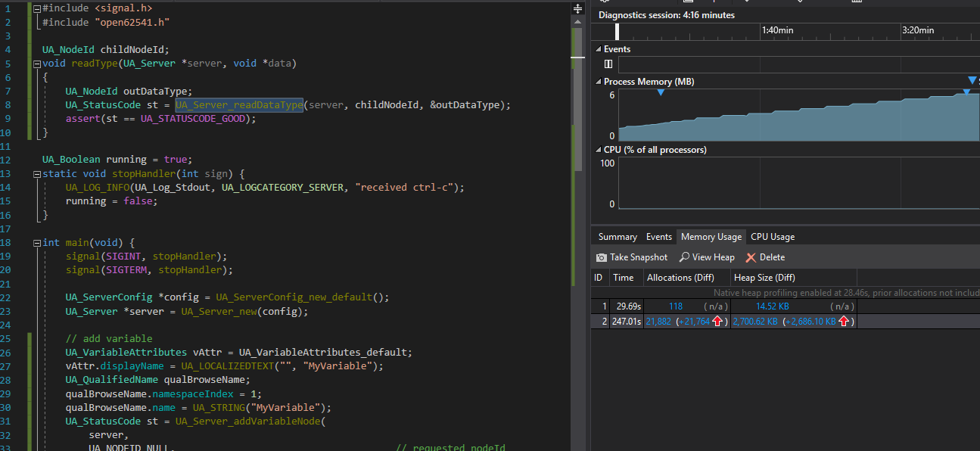Viewport: 980px width, 451px height.
Task: Click red up arrow beside +2,686.10 KB
Action: point(844,322)
